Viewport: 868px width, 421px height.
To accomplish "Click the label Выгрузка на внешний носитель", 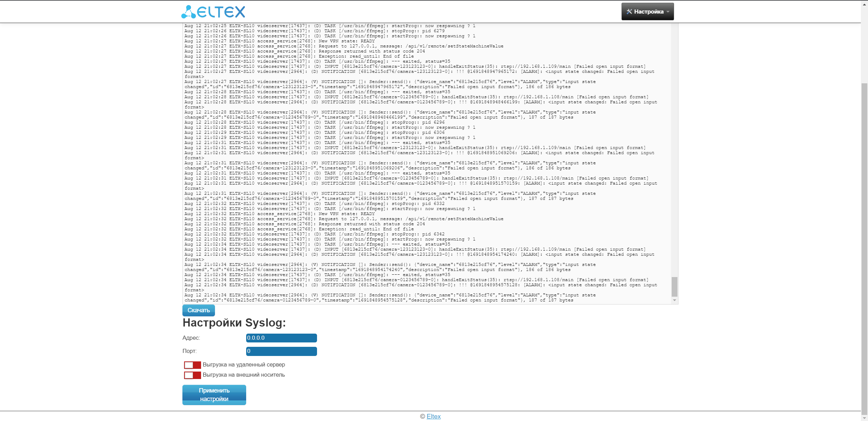I will 244,375.
